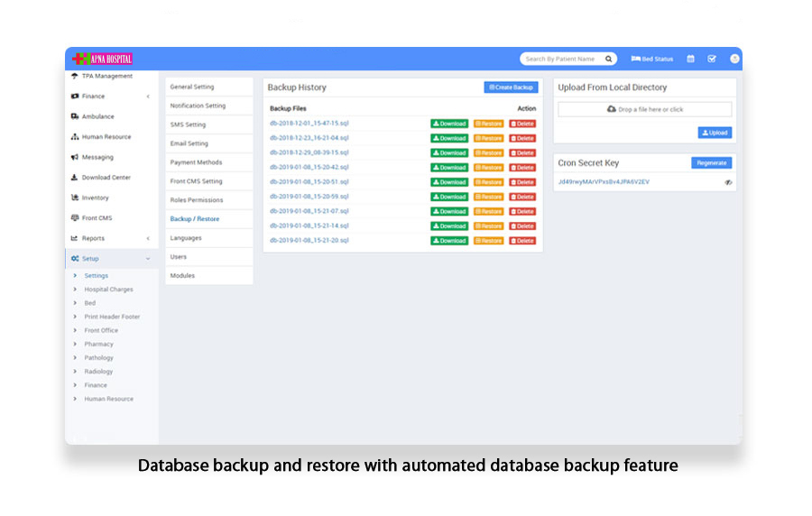Click the user profile avatar icon
The image size is (812, 516).
[734, 59]
